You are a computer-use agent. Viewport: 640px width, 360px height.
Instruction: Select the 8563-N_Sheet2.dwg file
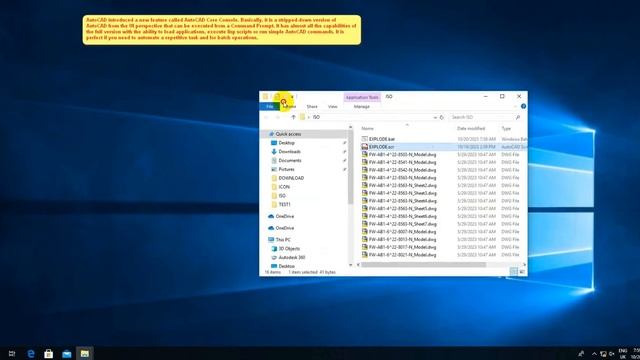(403, 186)
